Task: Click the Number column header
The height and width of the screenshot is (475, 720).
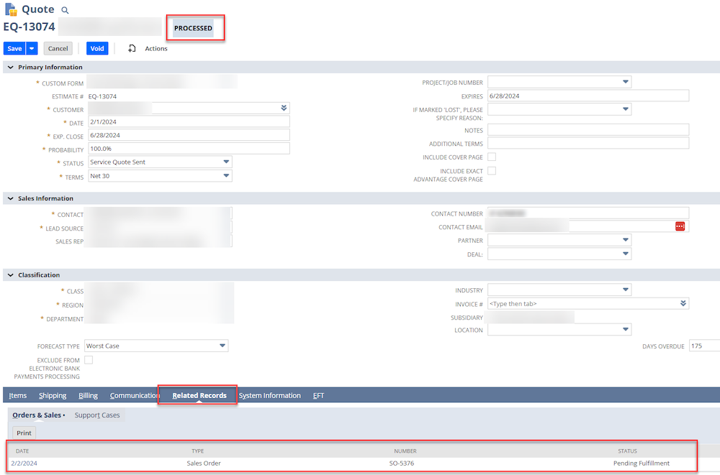Action: [x=405, y=451]
